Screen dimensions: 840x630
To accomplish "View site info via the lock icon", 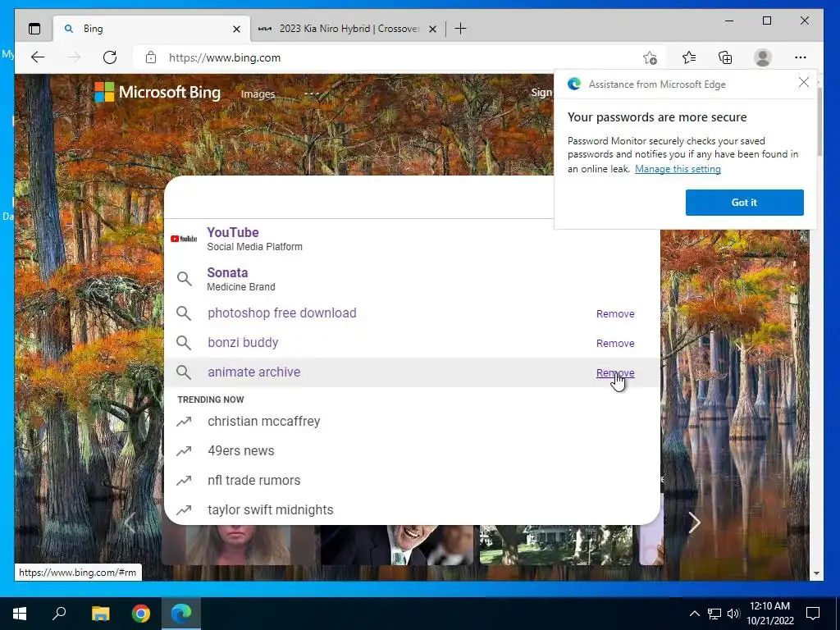I will pyautogui.click(x=151, y=57).
